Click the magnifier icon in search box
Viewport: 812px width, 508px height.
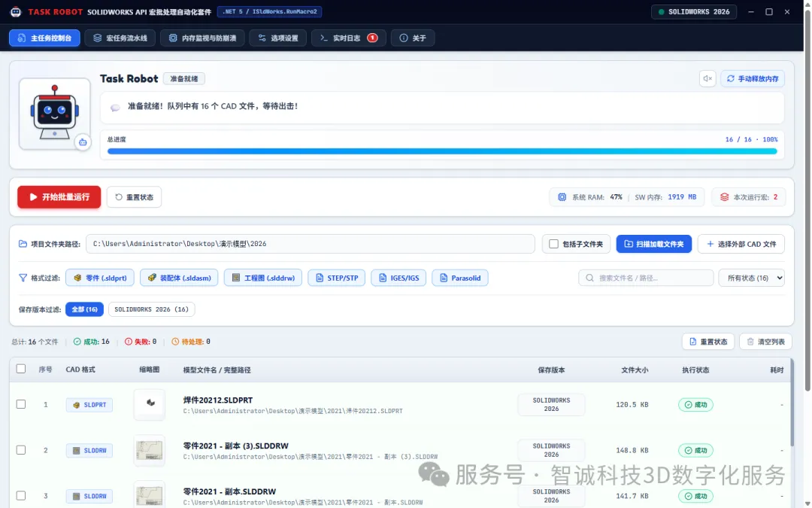589,278
